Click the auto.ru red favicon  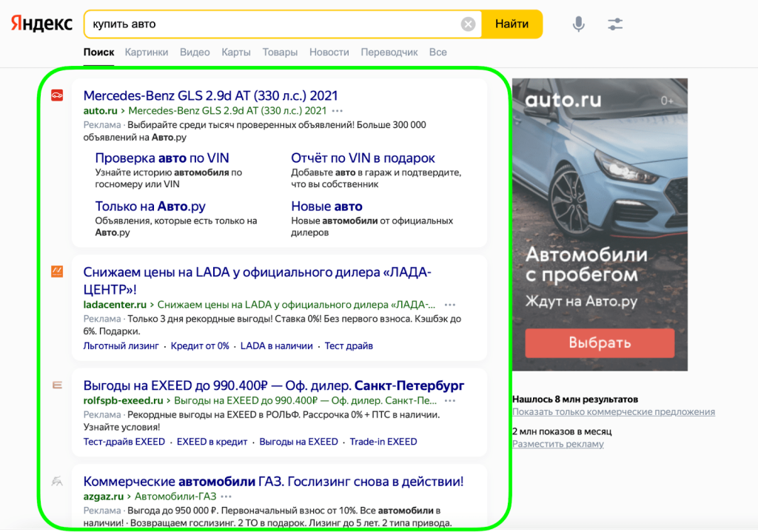click(x=57, y=95)
